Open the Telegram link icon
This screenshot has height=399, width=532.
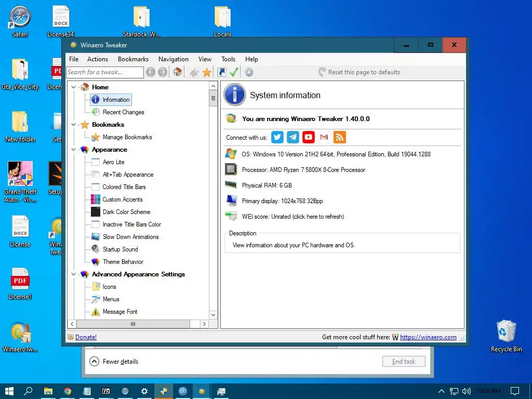click(293, 137)
